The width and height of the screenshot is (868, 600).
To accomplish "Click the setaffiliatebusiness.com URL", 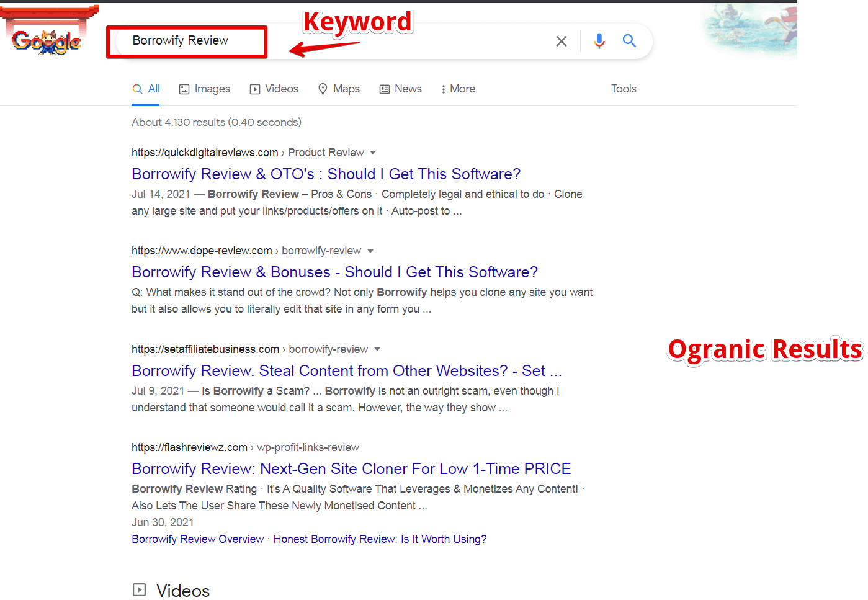I will pyautogui.click(x=205, y=349).
